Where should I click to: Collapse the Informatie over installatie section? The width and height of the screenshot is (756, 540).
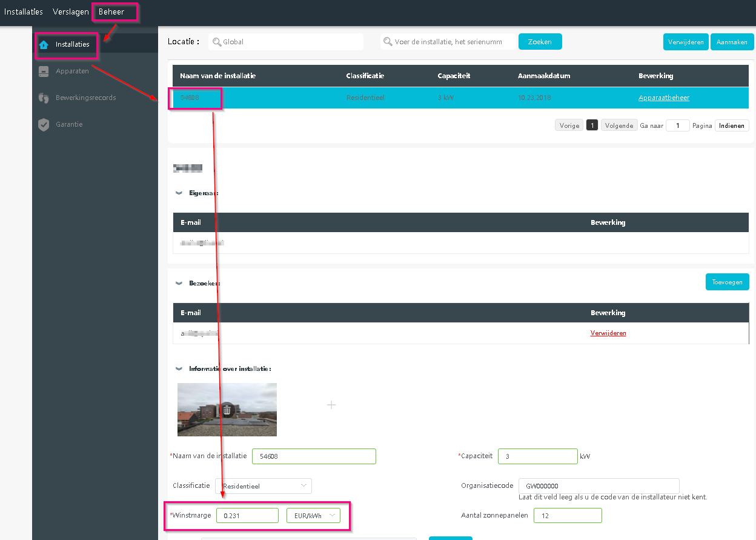coord(179,368)
